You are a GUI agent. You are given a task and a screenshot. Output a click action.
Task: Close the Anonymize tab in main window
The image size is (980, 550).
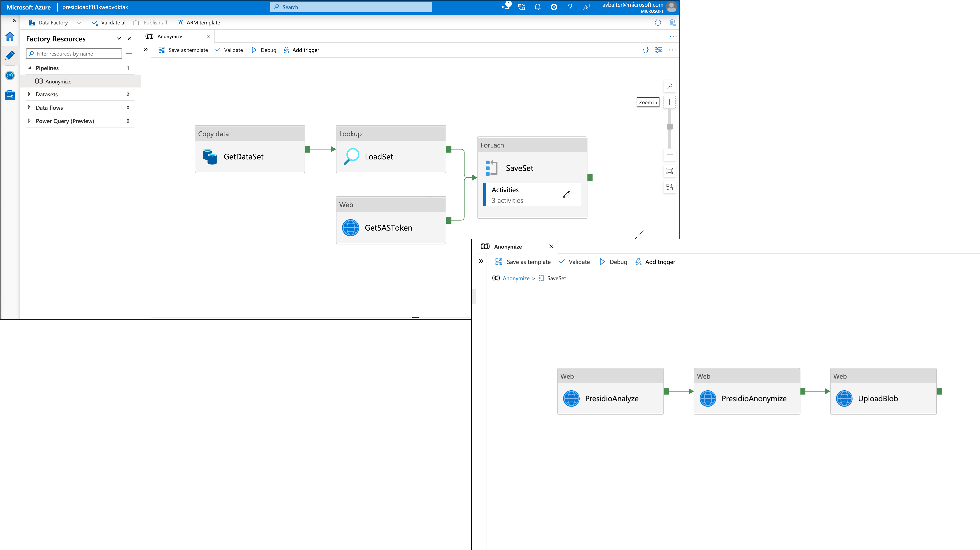208,36
